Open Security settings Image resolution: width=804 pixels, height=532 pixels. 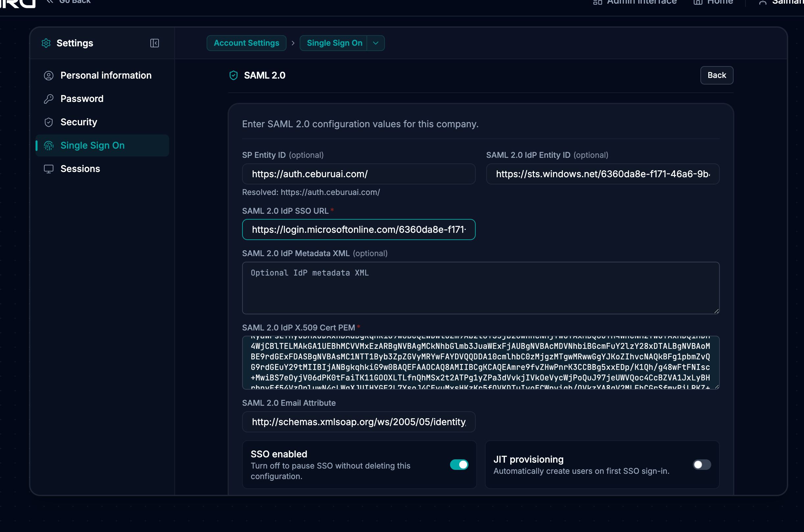click(102, 122)
